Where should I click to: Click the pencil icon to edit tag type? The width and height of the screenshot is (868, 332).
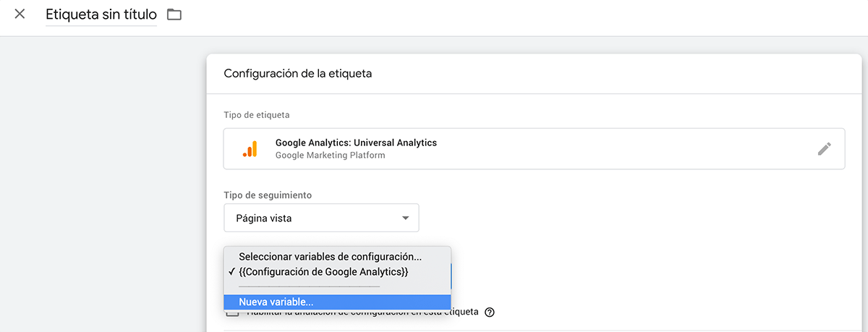tap(825, 149)
